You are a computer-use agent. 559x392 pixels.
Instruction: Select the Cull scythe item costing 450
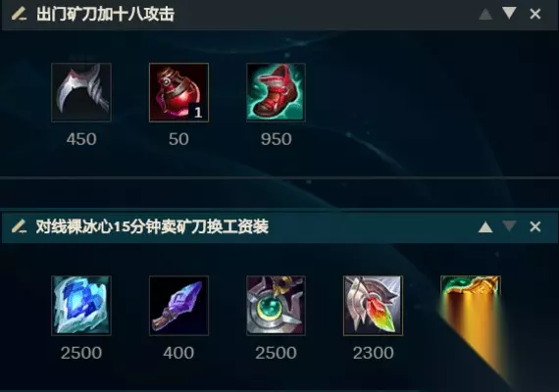[x=81, y=92]
